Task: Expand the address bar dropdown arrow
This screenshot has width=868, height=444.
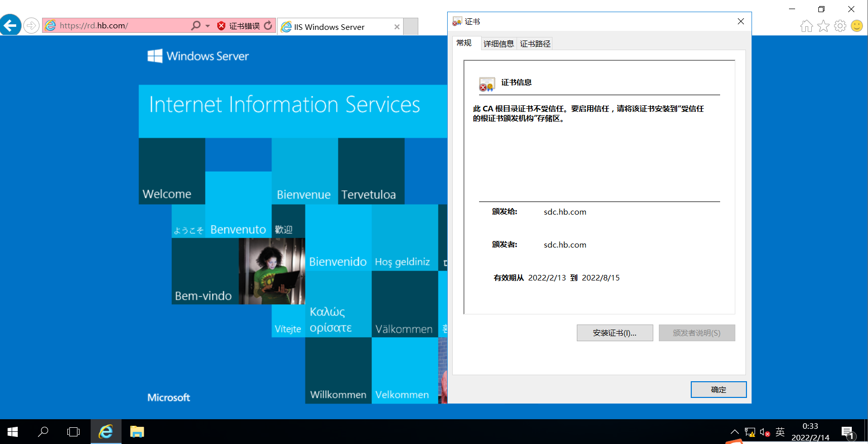Action: coord(208,26)
